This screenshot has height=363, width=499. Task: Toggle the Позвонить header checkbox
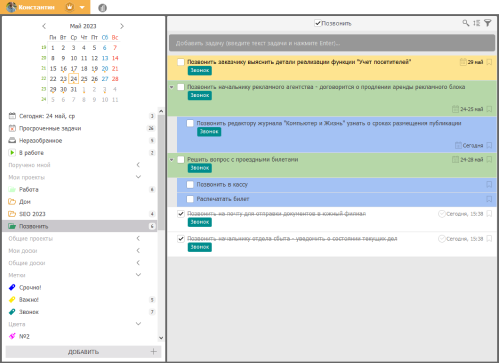coord(318,23)
